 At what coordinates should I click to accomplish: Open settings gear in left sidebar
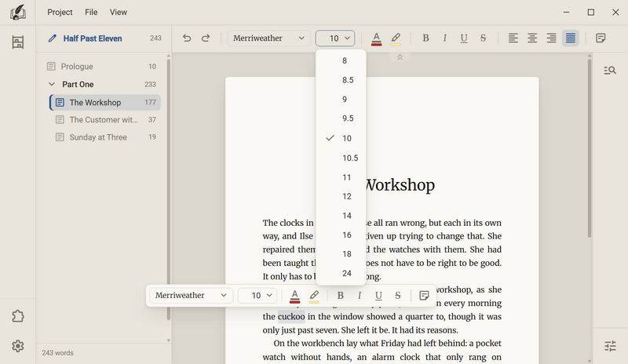(17, 346)
